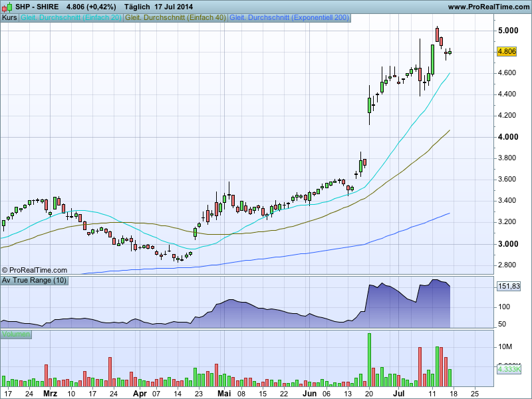Click the tallest green volume bar on Jun 20
Image resolution: width=532 pixels, height=399 pixels.
[x=369, y=360]
